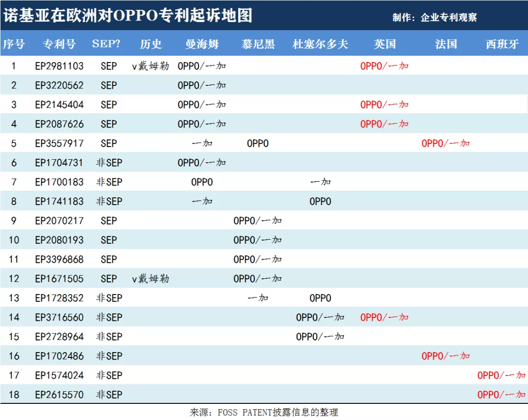Screen dimensions: 528x420
Task: Click red 法国 entry in EP3557917 row
Action: click(445, 143)
